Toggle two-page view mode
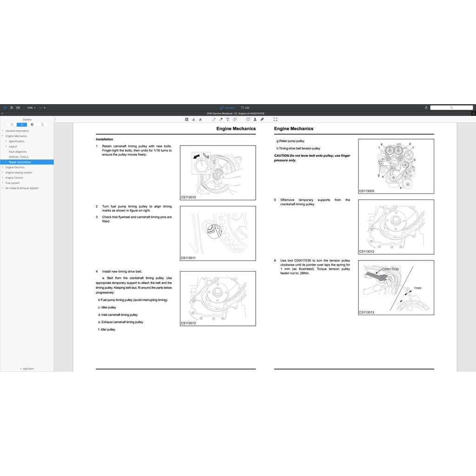The width and height of the screenshot is (476, 476). click(x=18, y=107)
